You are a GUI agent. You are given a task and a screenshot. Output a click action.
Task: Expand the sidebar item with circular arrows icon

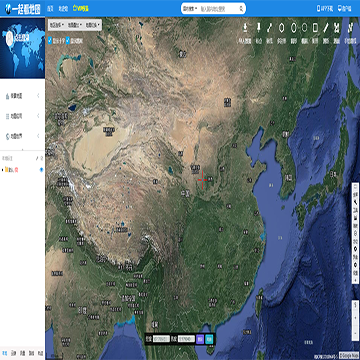tap(22, 136)
